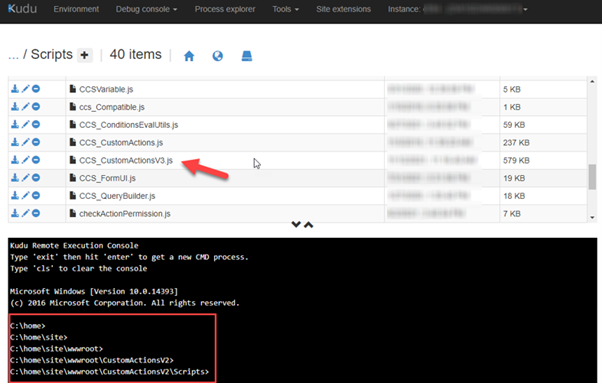Download CCS_CustomActionsV3.js file

pyautogui.click(x=15, y=160)
